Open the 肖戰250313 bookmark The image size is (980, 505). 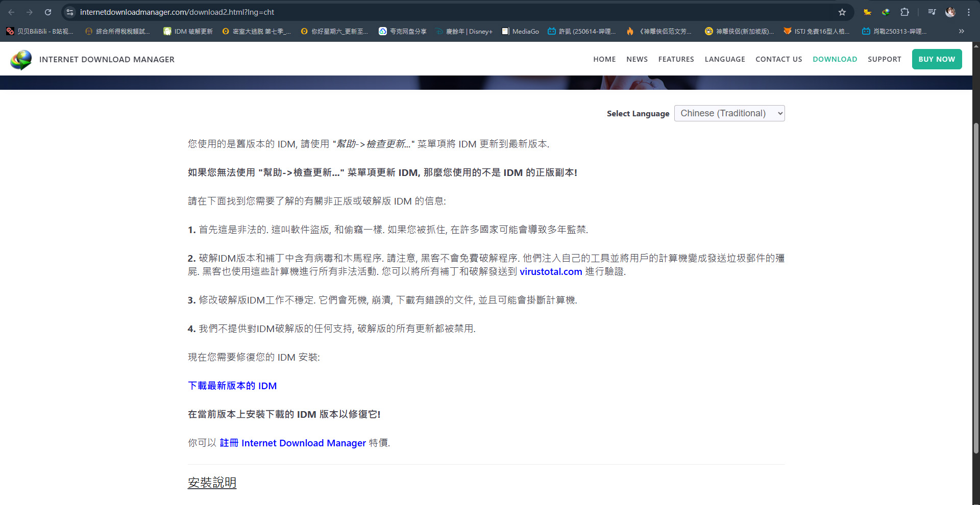[x=895, y=31]
